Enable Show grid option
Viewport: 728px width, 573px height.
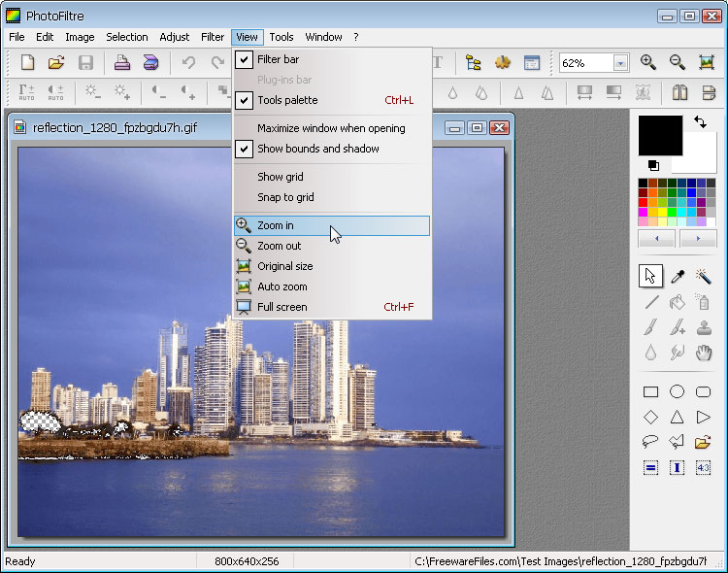pyautogui.click(x=333, y=177)
